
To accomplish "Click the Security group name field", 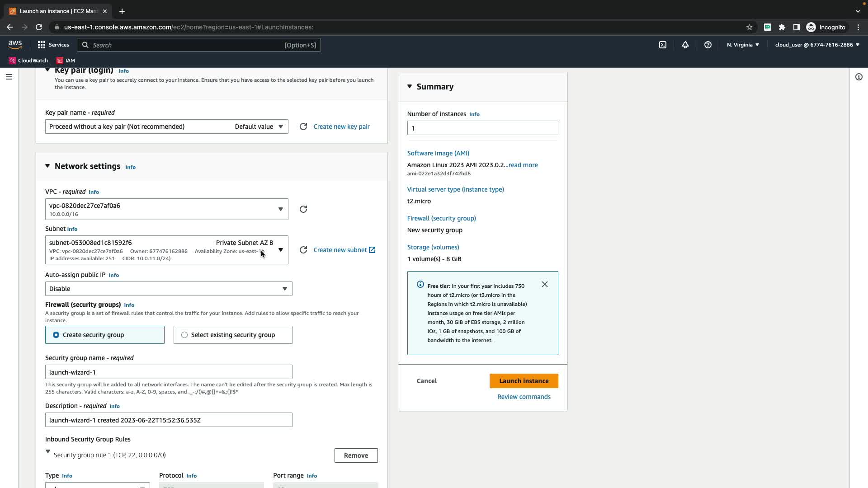I will (x=168, y=372).
